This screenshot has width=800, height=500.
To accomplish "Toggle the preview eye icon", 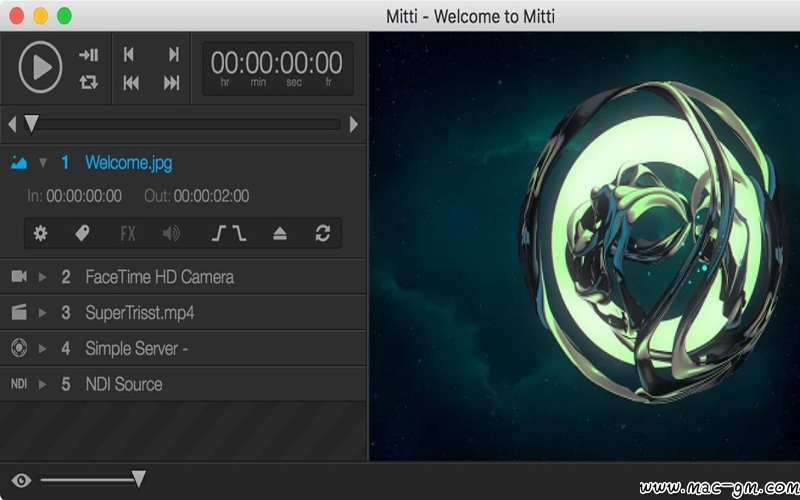I will click(x=21, y=480).
